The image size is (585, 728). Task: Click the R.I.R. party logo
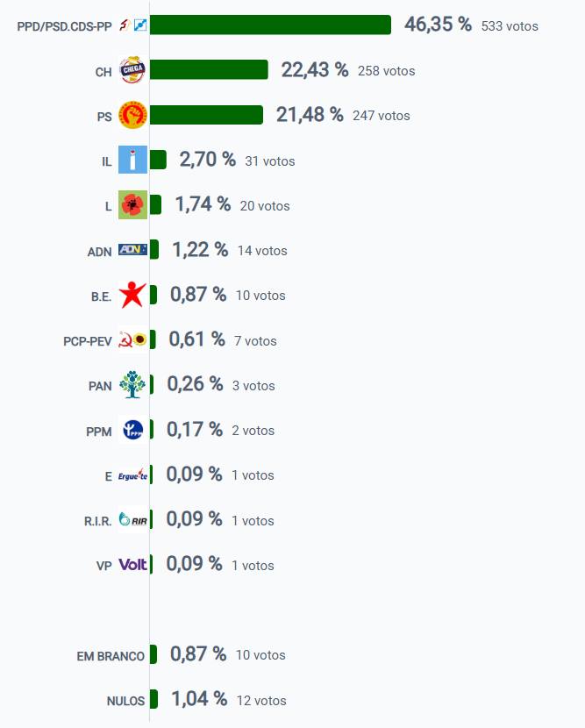tap(132, 520)
